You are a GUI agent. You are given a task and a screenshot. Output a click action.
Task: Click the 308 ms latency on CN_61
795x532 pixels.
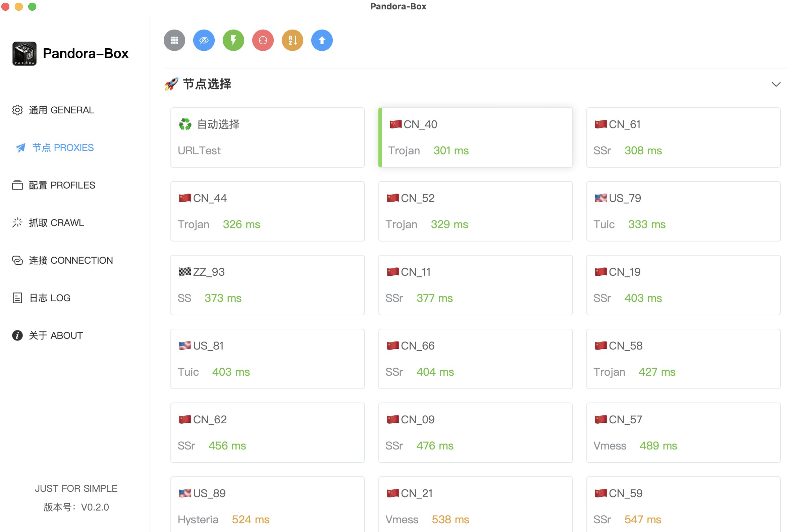pyautogui.click(x=643, y=151)
